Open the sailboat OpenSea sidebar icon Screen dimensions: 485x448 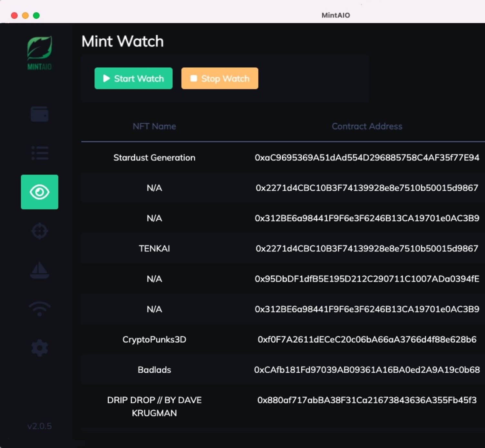click(40, 270)
